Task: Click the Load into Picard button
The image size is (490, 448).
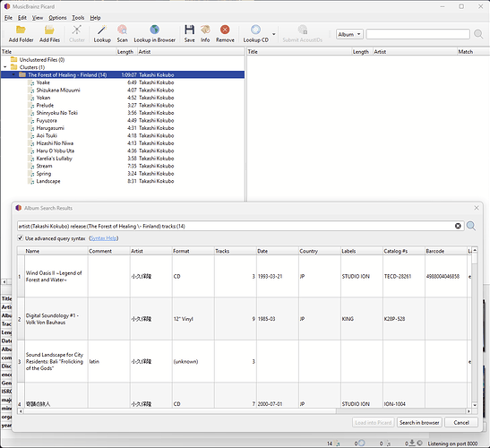Action: pyautogui.click(x=374, y=423)
